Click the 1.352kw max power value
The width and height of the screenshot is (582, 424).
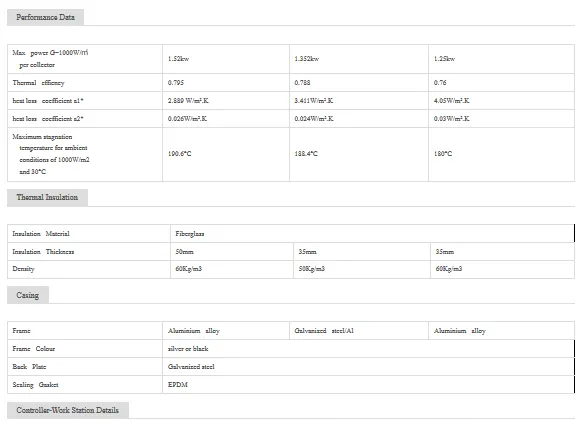[x=307, y=59]
